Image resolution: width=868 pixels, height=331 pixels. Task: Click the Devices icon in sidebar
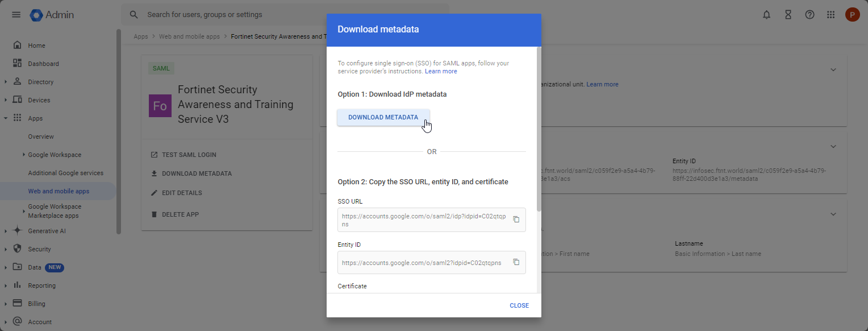tap(17, 100)
